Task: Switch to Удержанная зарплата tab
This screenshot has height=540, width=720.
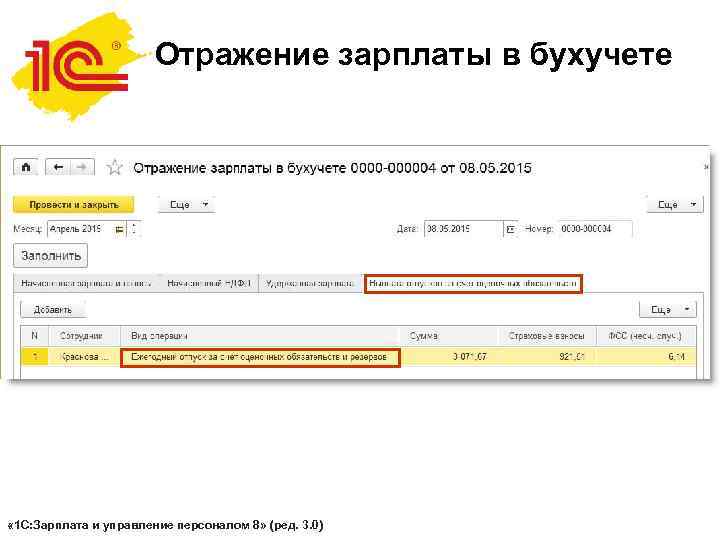Action: (x=310, y=284)
